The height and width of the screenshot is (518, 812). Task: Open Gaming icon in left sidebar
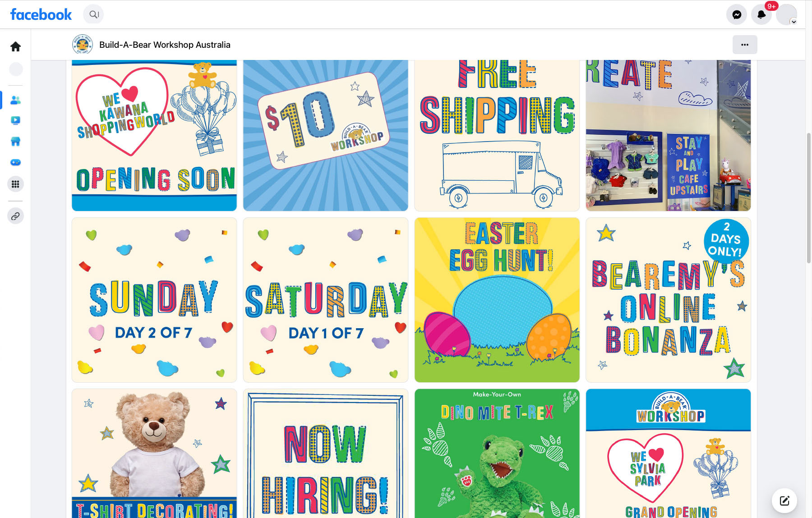[15, 162]
